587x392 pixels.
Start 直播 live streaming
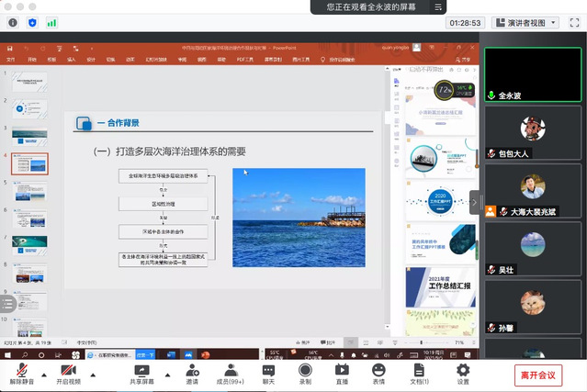(x=342, y=372)
